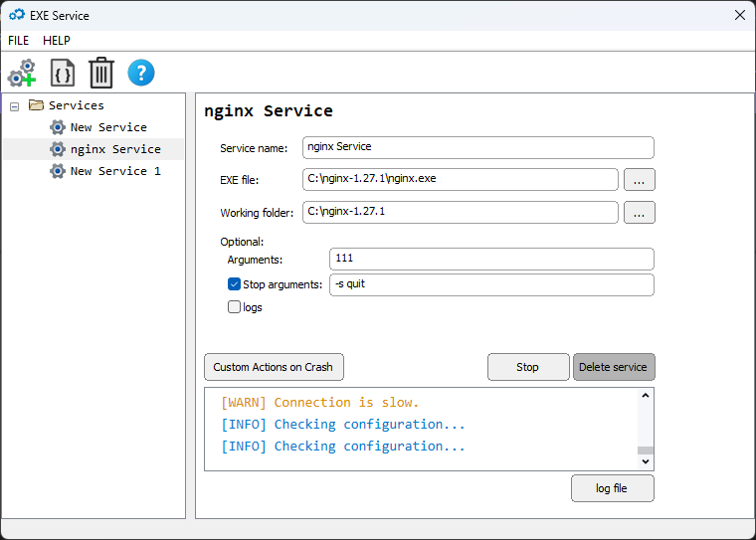Click the Working folder path field

461,212
